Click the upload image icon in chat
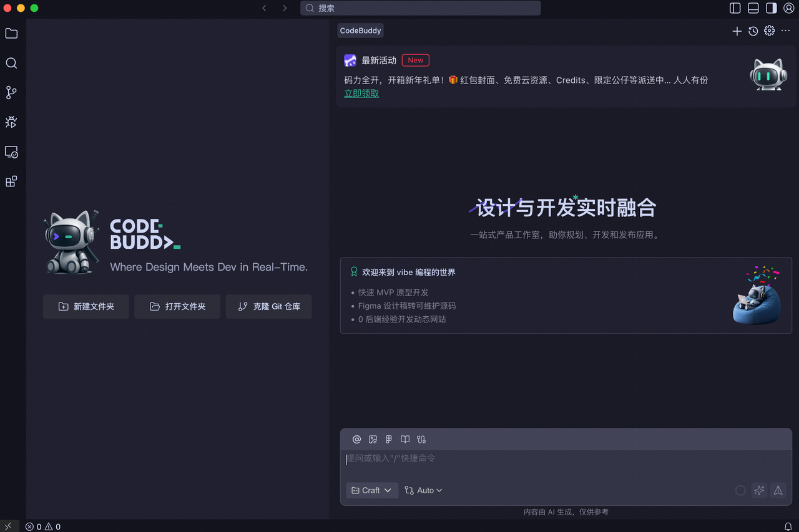This screenshot has width=799, height=532. (x=373, y=439)
